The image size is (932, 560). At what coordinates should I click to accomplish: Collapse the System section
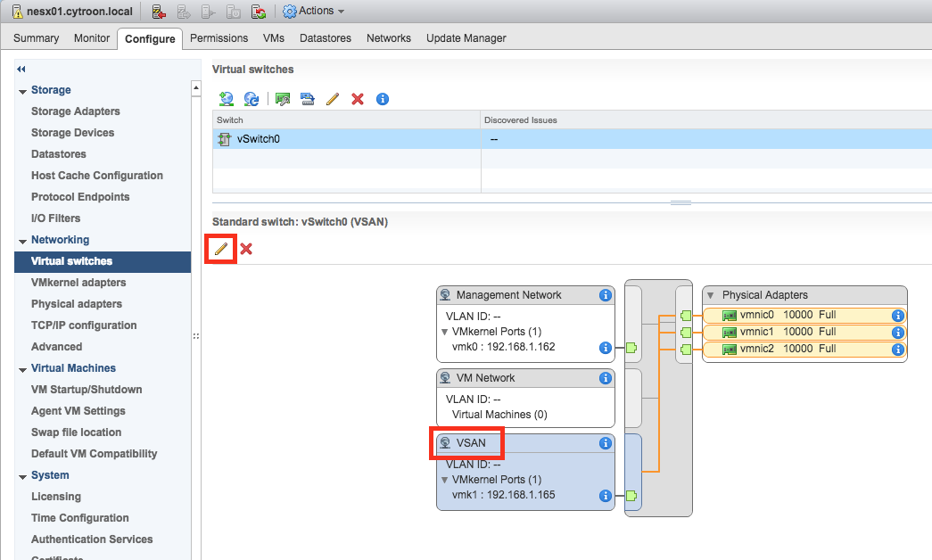(x=22, y=477)
